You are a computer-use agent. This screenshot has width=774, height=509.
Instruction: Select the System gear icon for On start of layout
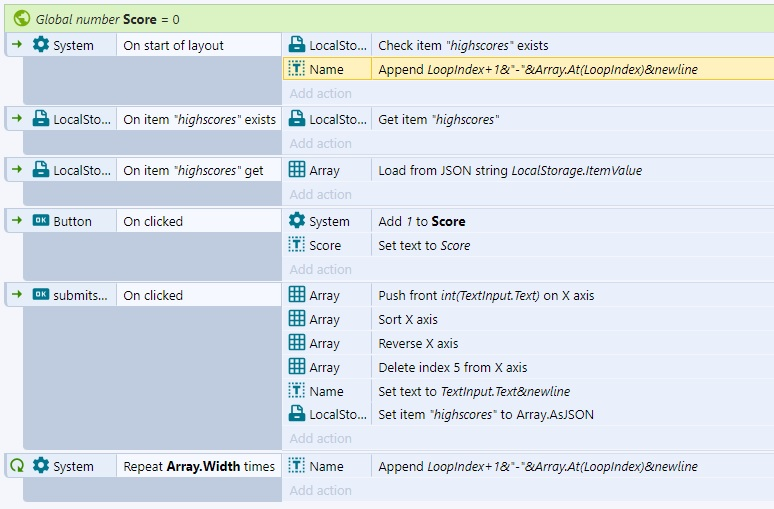point(41,45)
